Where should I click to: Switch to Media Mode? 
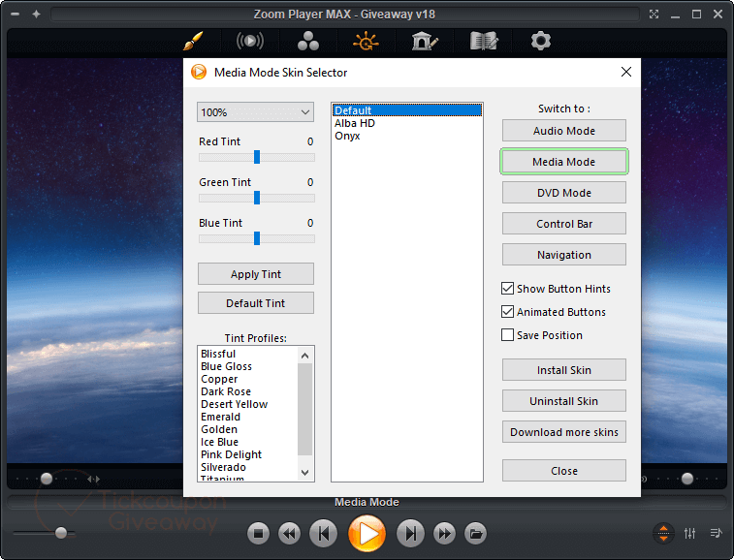coord(564,162)
